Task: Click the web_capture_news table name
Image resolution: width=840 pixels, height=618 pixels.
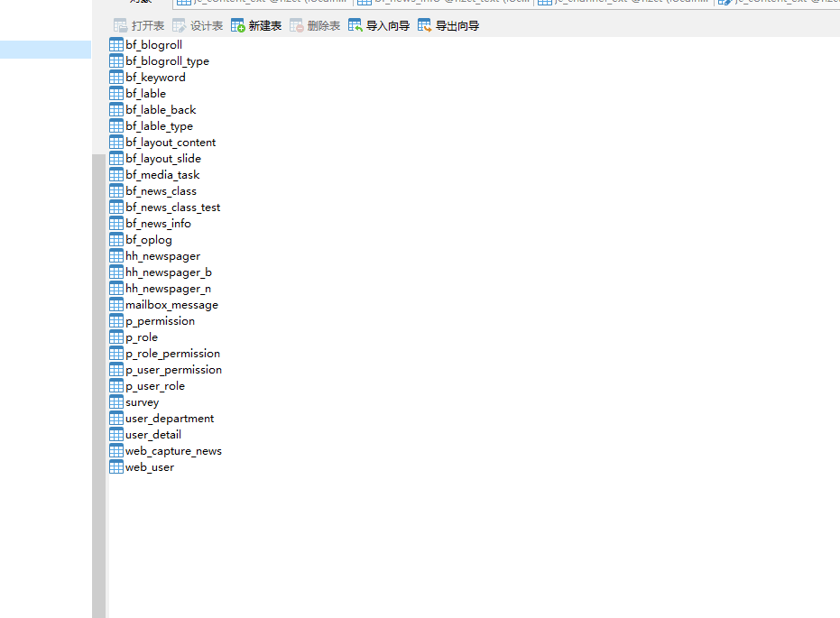Action: (x=173, y=451)
